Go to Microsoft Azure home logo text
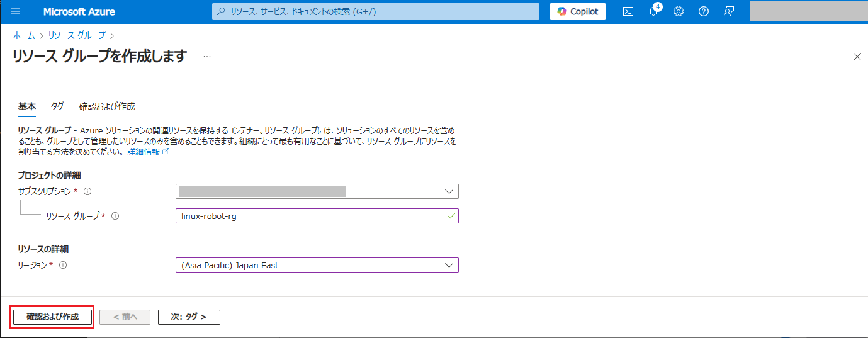This screenshot has height=338, width=868. [x=79, y=12]
